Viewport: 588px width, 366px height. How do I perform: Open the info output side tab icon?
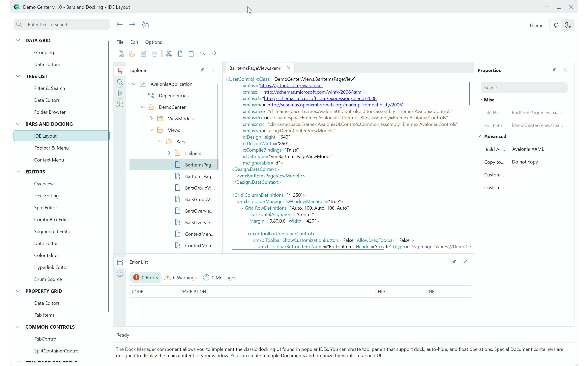coord(120,274)
